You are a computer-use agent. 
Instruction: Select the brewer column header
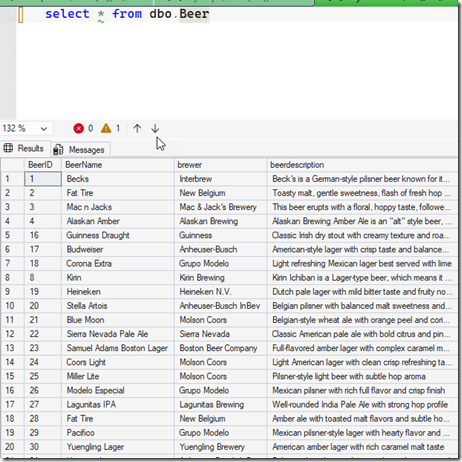tap(220, 165)
